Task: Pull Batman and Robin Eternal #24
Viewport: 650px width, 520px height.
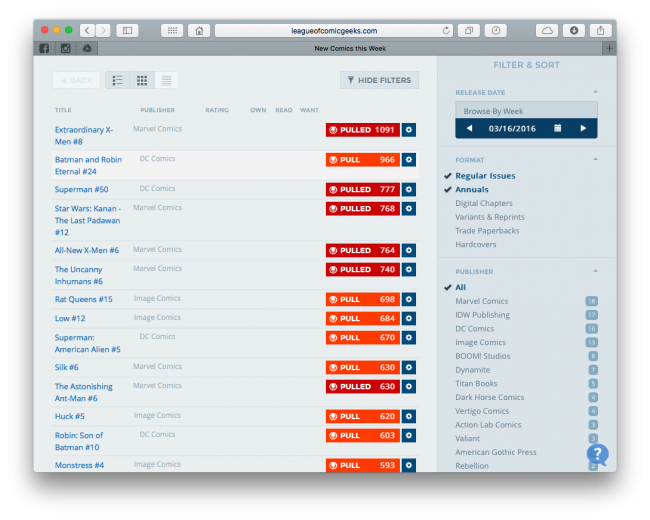Action: point(363,160)
